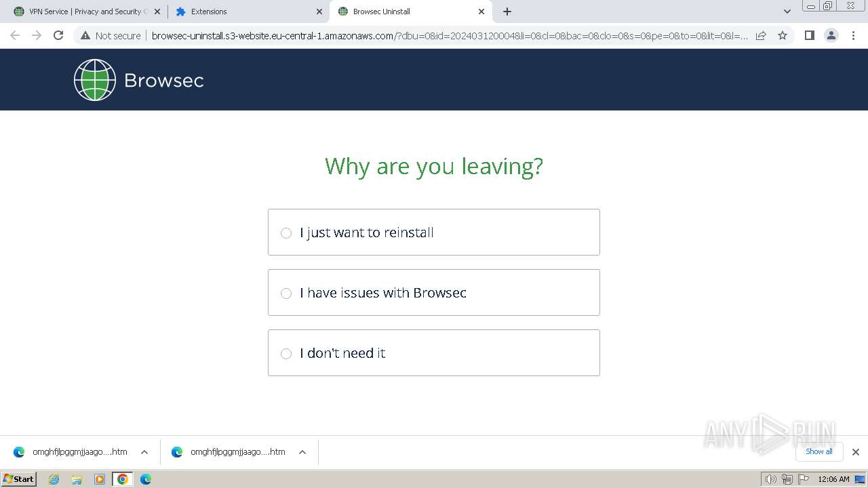Viewport: 868px width, 488px height.
Task: Select the Browsec Uninstall tab
Action: click(410, 12)
